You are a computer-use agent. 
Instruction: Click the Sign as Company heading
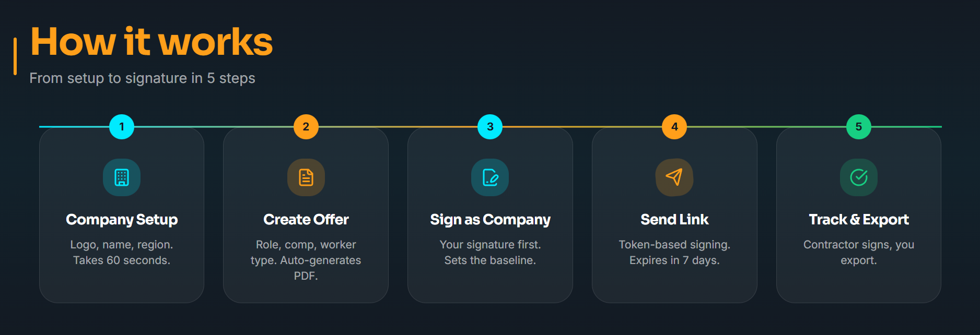point(490,220)
